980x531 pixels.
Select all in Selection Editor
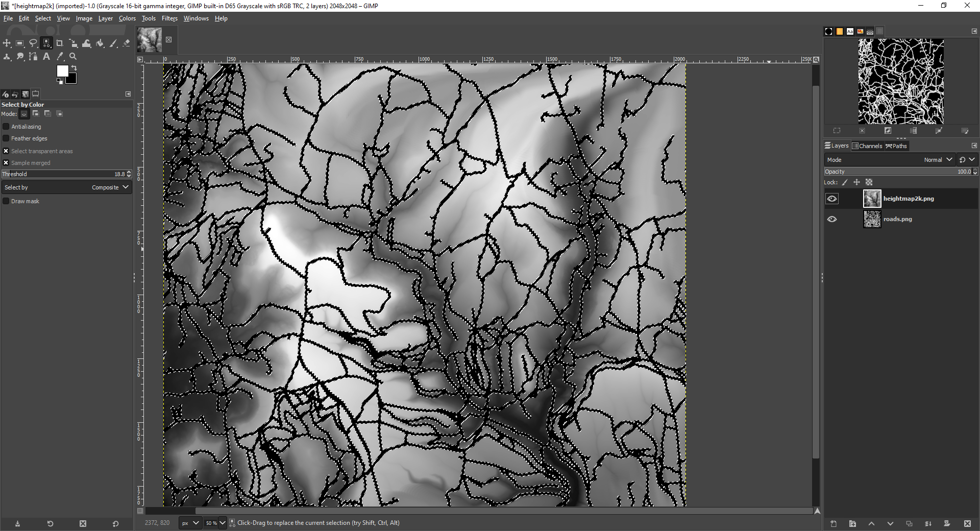click(x=837, y=131)
